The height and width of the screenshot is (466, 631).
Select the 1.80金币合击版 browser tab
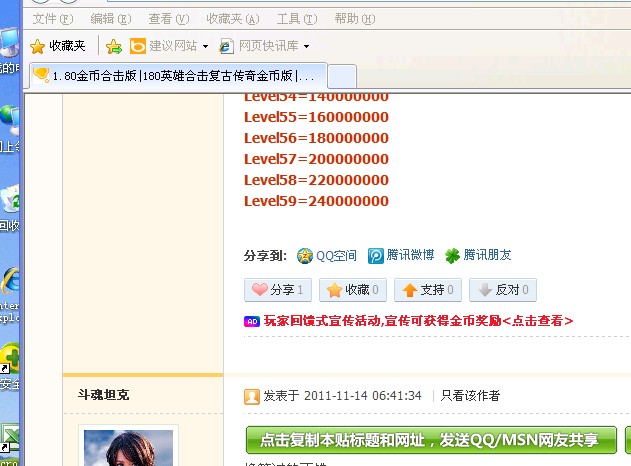[x=178, y=76]
